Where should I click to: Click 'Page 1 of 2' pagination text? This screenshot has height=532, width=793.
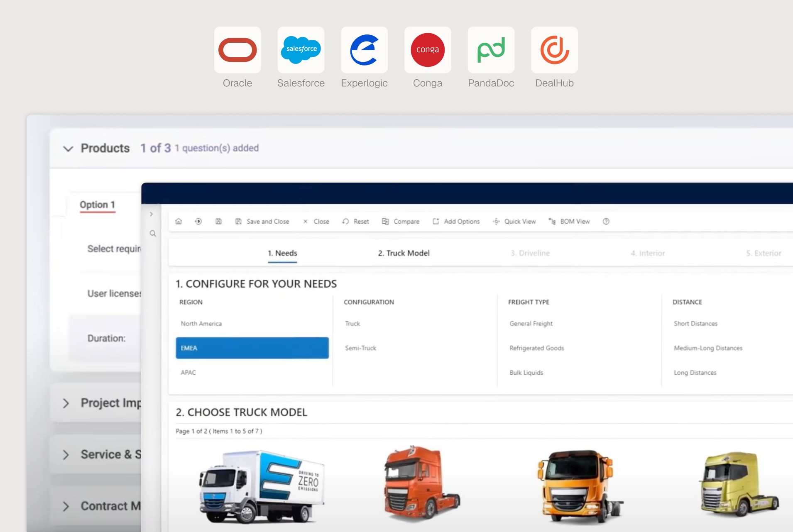tap(191, 431)
